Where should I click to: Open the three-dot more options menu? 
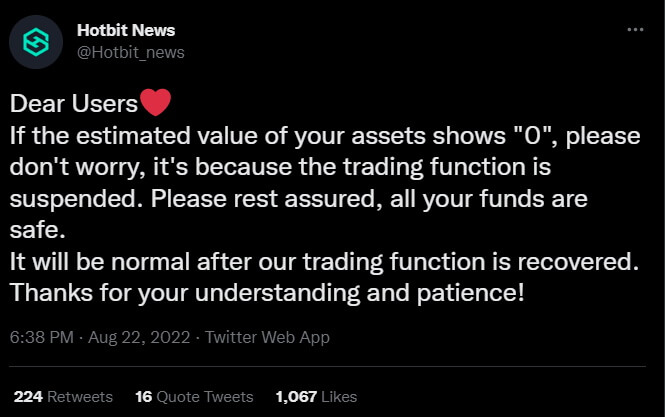tap(635, 30)
